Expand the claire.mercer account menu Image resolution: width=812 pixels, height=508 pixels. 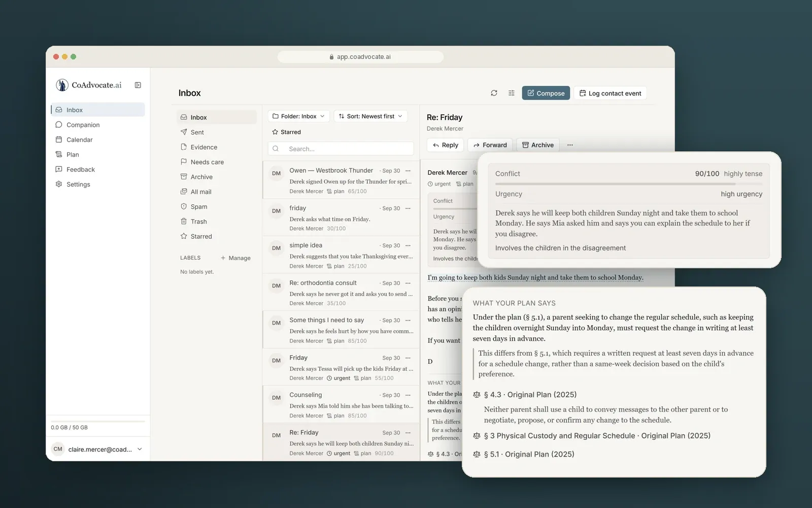pos(98,449)
